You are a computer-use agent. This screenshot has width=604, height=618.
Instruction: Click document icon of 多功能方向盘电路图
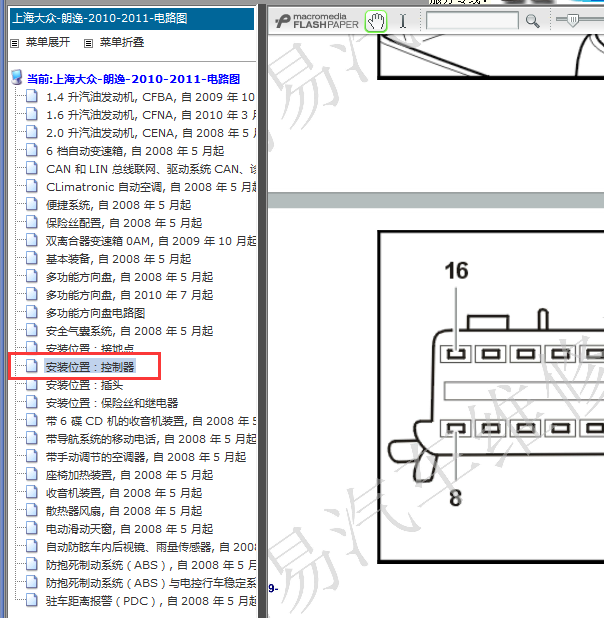32,313
